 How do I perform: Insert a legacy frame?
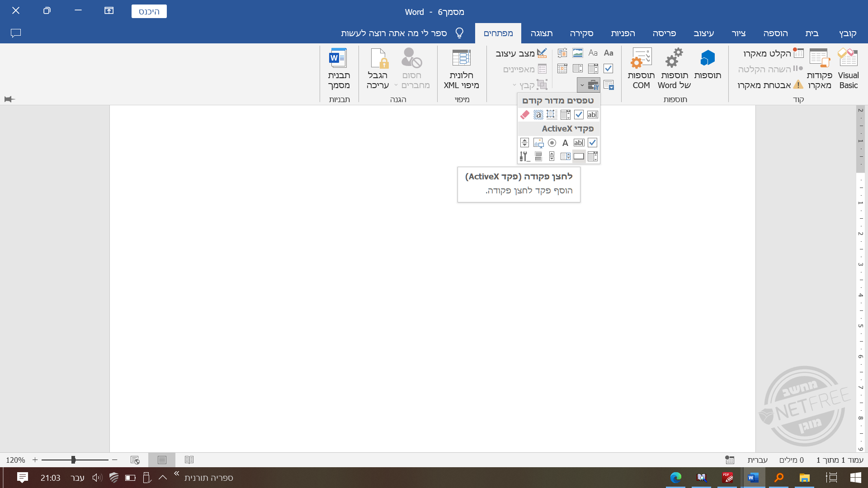click(x=552, y=115)
